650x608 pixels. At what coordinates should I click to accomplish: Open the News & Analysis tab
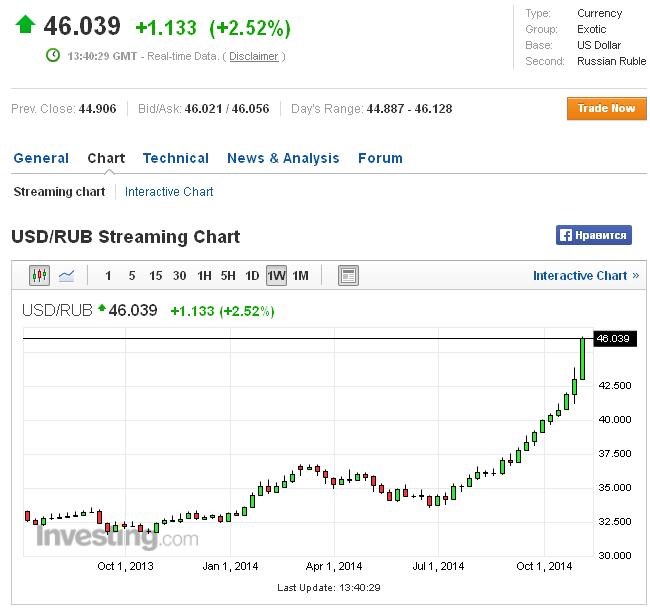point(283,158)
